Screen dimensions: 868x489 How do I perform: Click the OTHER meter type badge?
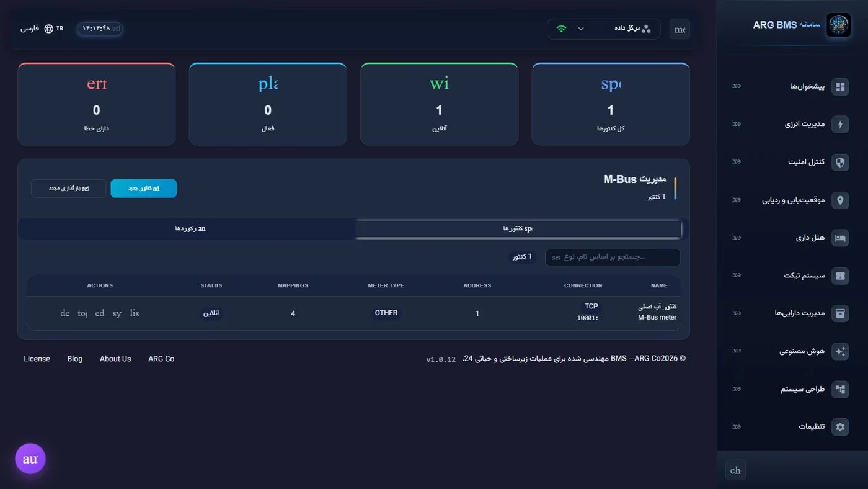pyautogui.click(x=386, y=313)
